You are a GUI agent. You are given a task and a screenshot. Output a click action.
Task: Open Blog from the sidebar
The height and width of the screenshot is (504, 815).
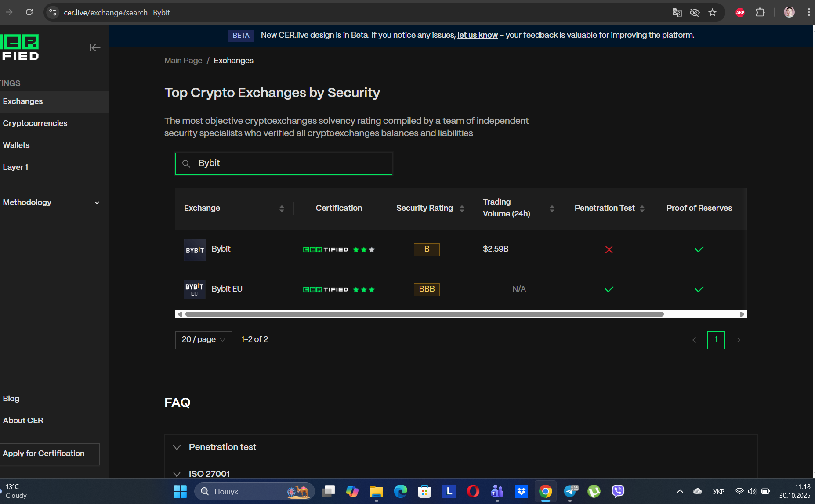pos(11,399)
